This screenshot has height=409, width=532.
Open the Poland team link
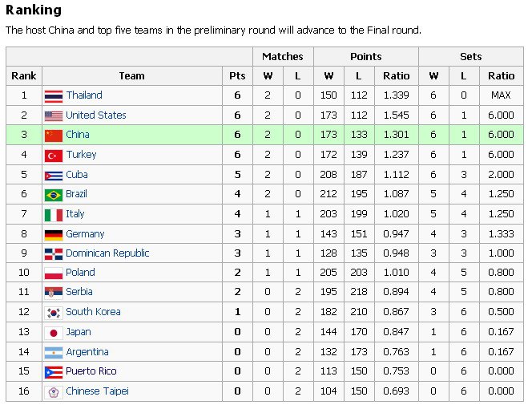click(80, 273)
